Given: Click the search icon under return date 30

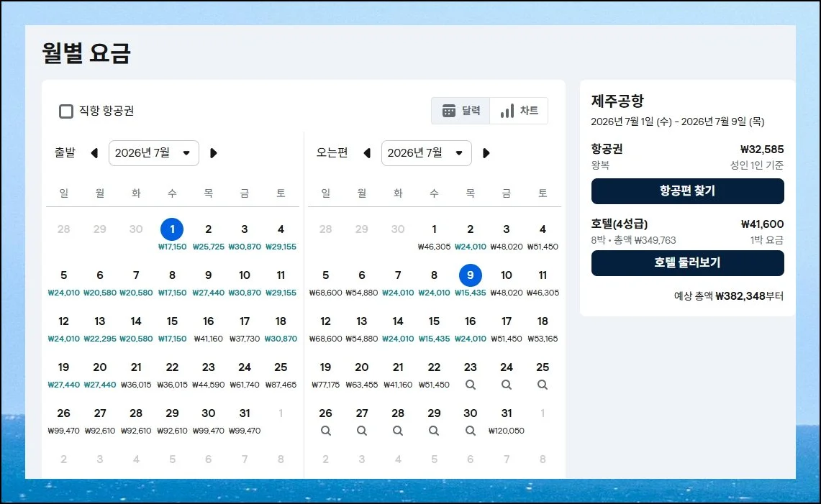Looking at the screenshot, I should click(471, 431).
